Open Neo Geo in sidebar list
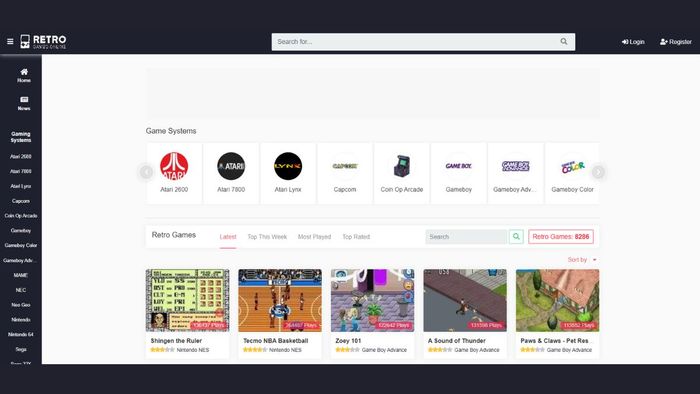The image size is (700, 394). coord(21,305)
